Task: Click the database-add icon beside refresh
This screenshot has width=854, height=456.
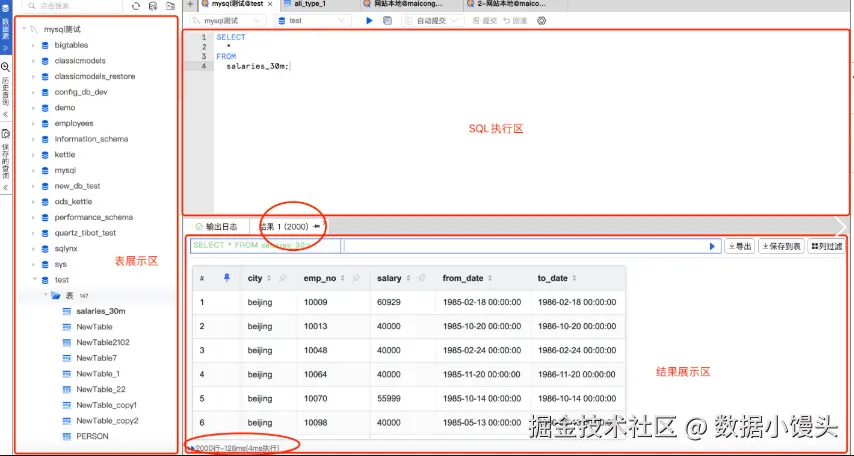Action: pyautogui.click(x=153, y=6)
